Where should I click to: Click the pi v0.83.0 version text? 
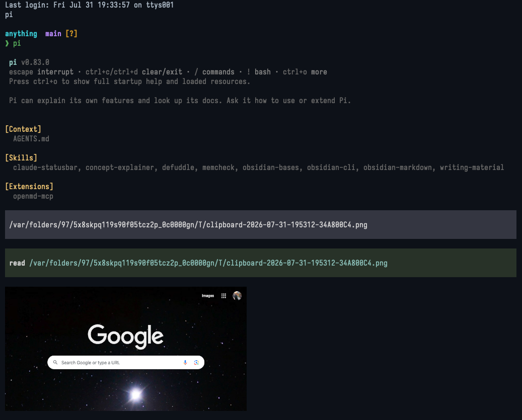(x=29, y=62)
